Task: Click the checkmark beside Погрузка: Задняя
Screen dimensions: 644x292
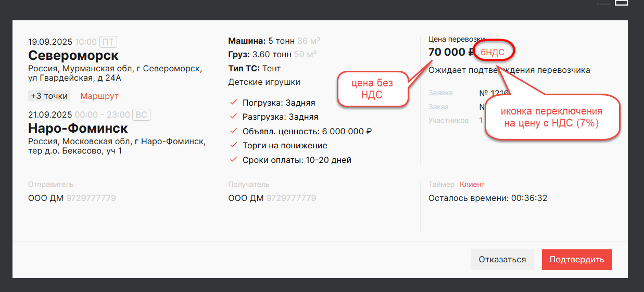Action: (233, 103)
